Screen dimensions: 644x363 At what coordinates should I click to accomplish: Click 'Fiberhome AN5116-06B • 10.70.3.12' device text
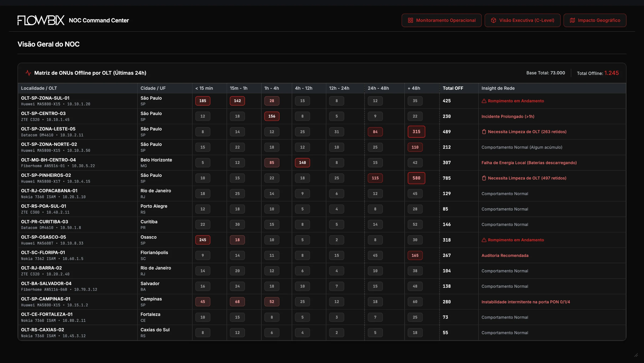(x=59, y=290)
